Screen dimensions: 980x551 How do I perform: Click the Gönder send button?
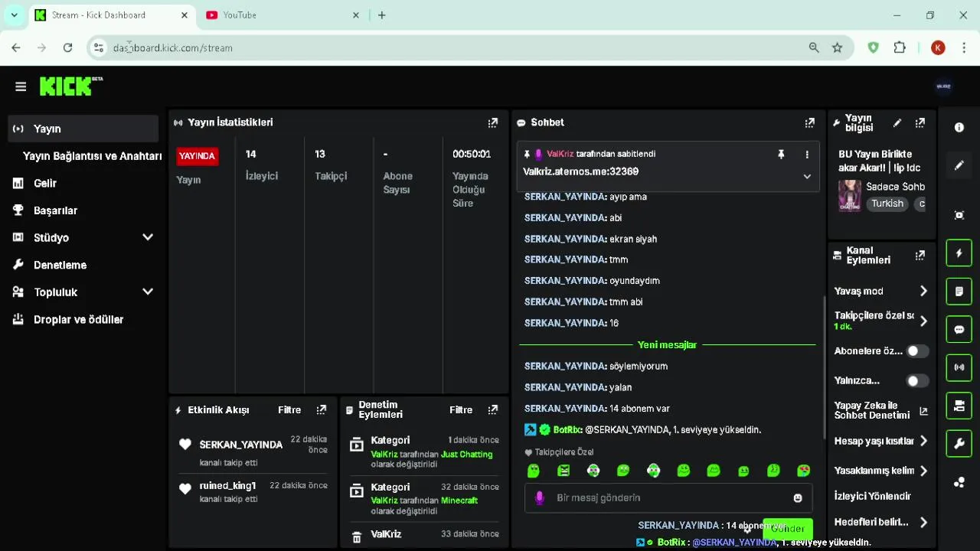[788, 529]
